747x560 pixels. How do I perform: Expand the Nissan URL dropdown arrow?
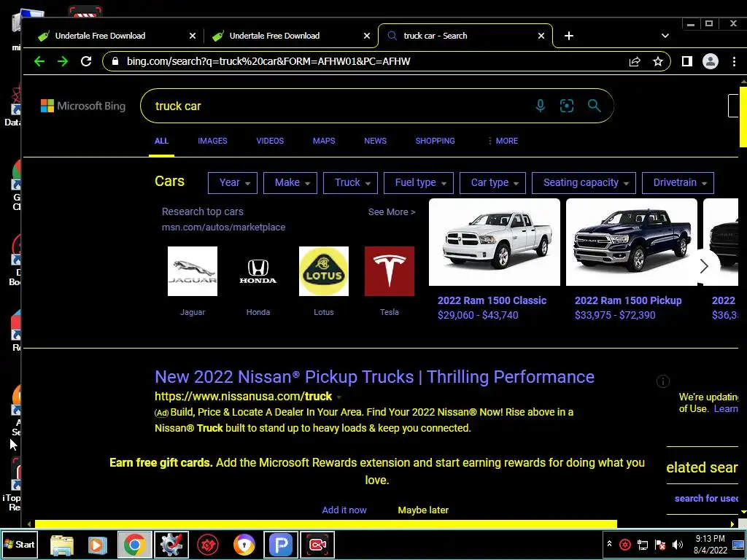click(338, 397)
